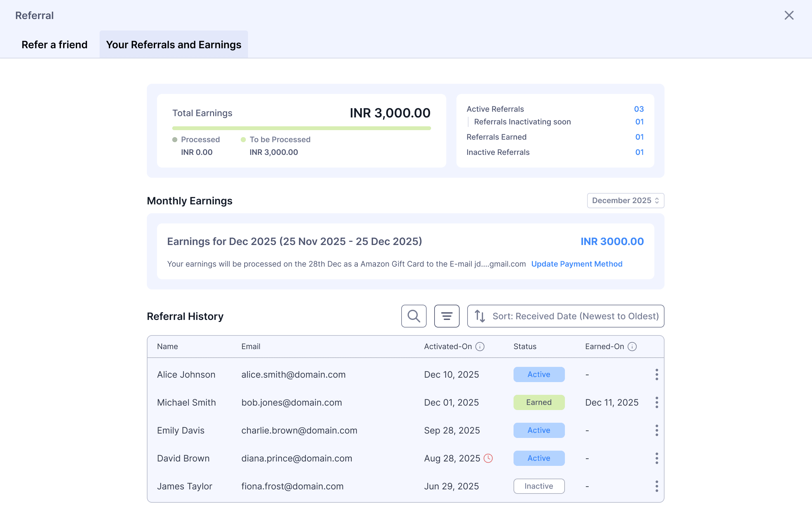Click the red clock icon beside Aug 28, 2025

pyautogui.click(x=488, y=458)
